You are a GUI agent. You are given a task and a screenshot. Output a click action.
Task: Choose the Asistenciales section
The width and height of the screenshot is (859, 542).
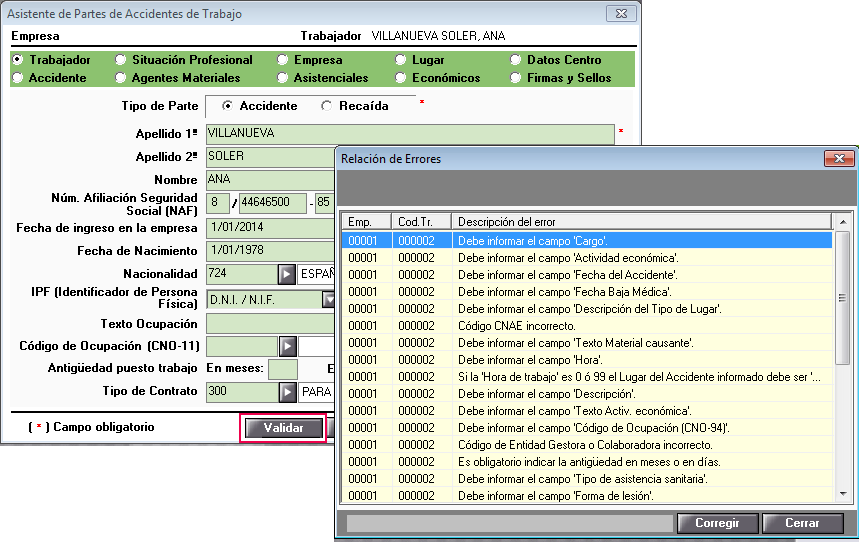click(283, 78)
